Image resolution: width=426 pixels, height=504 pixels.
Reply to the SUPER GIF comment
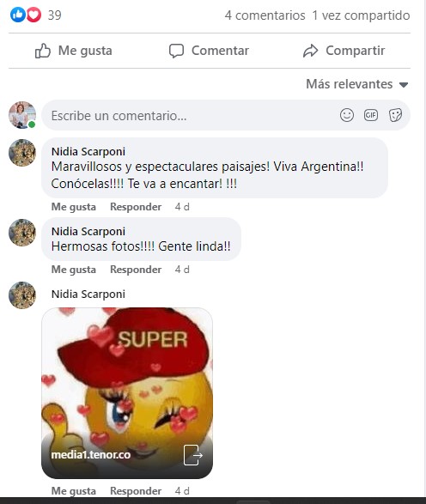click(x=136, y=491)
